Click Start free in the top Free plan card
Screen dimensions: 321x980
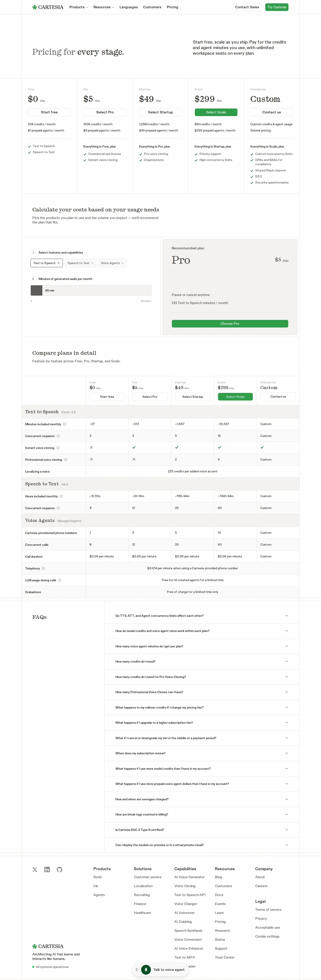click(x=49, y=112)
